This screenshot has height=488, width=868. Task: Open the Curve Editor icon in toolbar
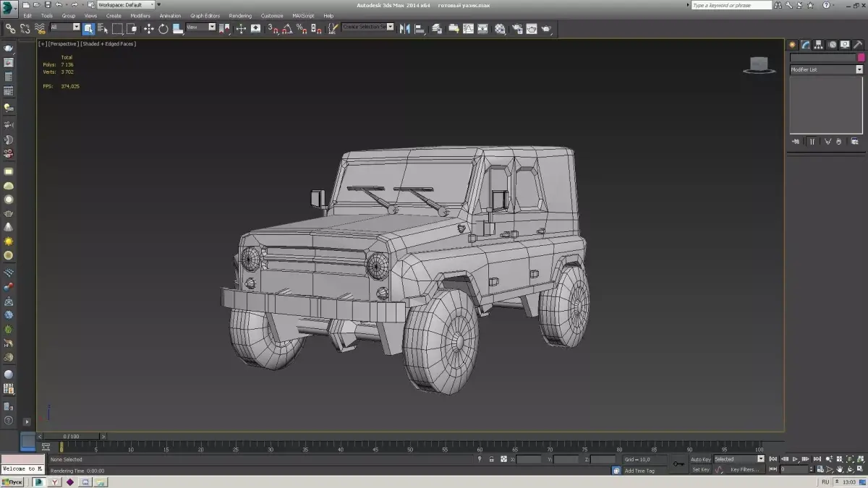(468, 28)
